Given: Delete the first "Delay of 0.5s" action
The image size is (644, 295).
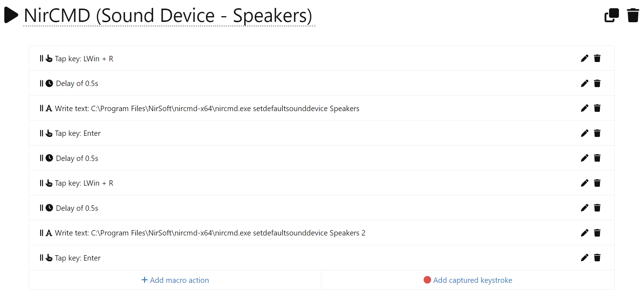Looking at the screenshot, I should [597, 84].
